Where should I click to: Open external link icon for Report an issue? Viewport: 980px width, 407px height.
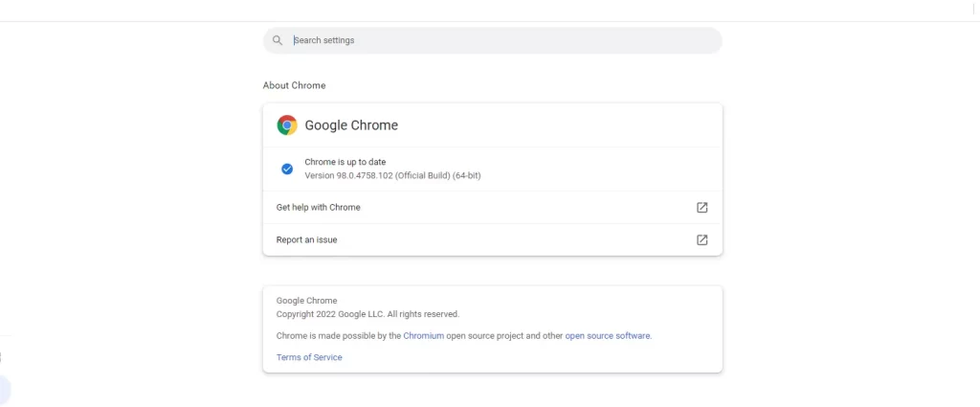[702, 240]
